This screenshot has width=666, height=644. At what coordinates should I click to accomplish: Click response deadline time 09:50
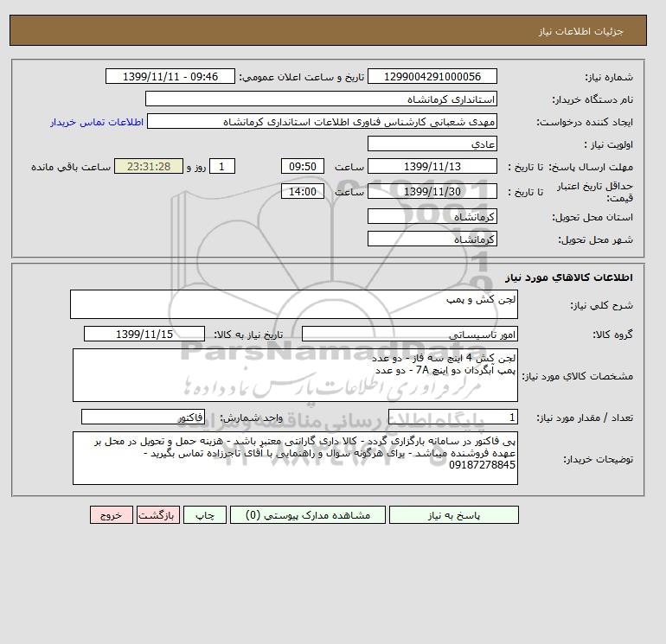[303, 167]
